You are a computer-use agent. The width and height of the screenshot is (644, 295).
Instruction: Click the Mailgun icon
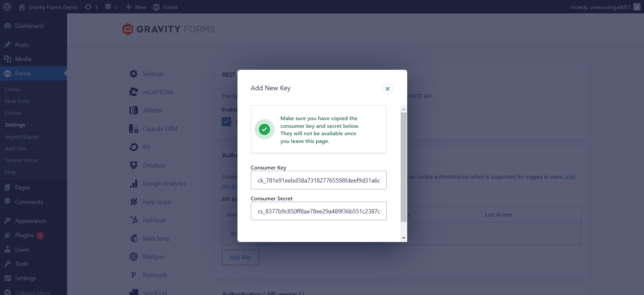coord(133,257)
